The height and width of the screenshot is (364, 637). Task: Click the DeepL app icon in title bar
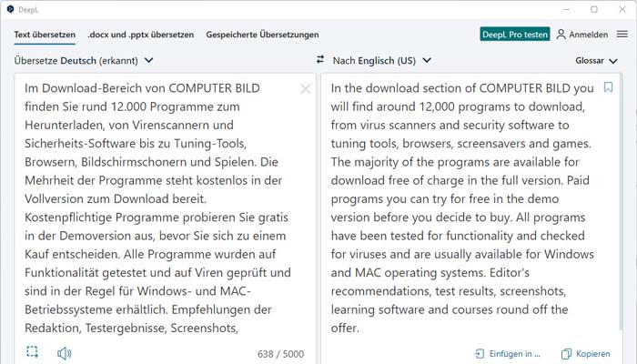pos(10,9)
